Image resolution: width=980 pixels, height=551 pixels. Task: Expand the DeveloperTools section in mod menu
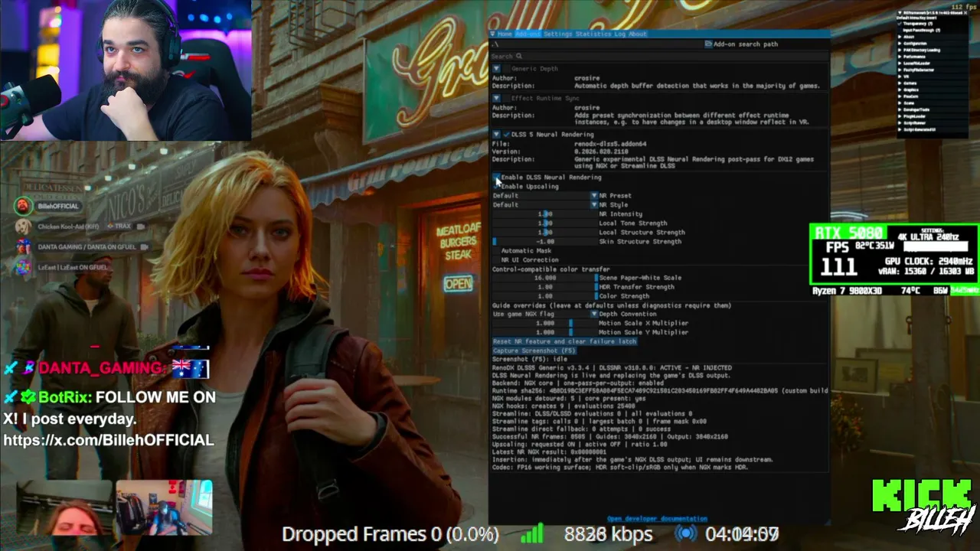[916, 109]
